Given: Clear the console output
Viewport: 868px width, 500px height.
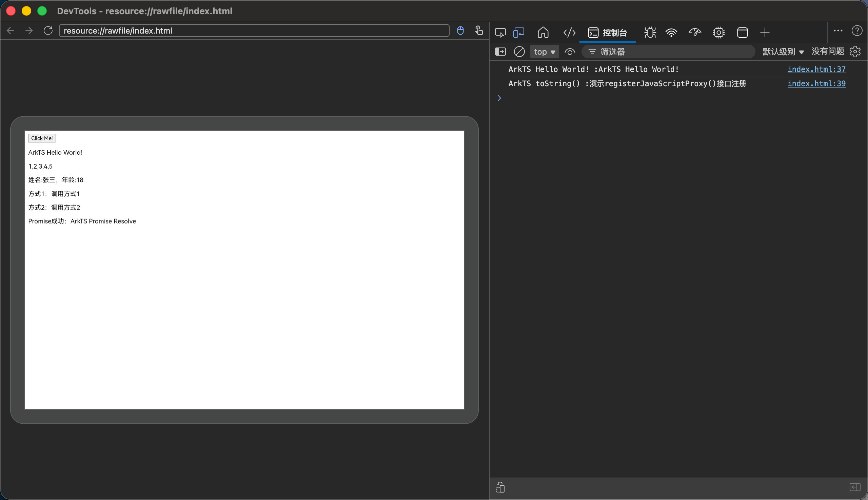Looking at the screenshot, I should coord(519,52).
